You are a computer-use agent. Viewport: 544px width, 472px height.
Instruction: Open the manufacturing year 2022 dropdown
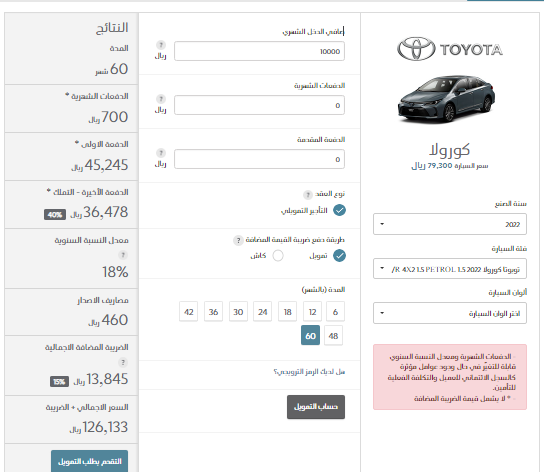click(x=450, y=224)
